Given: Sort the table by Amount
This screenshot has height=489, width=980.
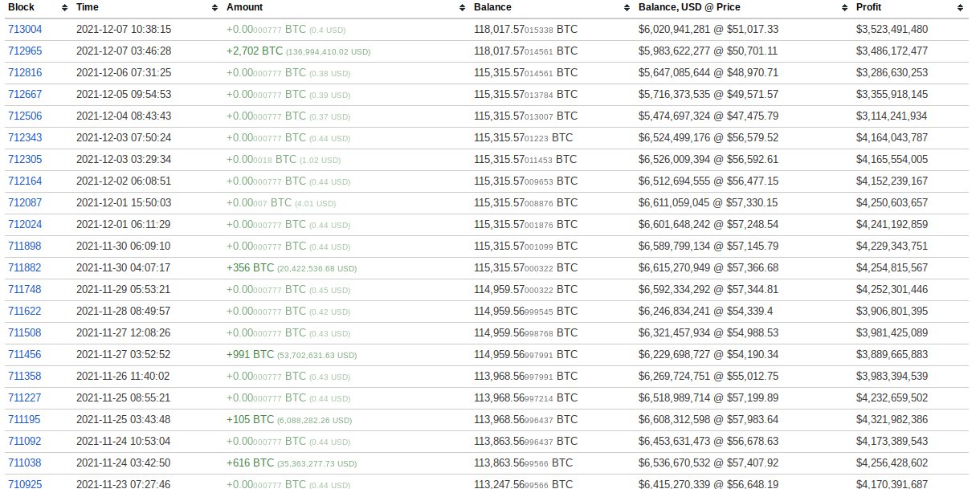Looking at the screenshot, I should (x=459, y=7).
